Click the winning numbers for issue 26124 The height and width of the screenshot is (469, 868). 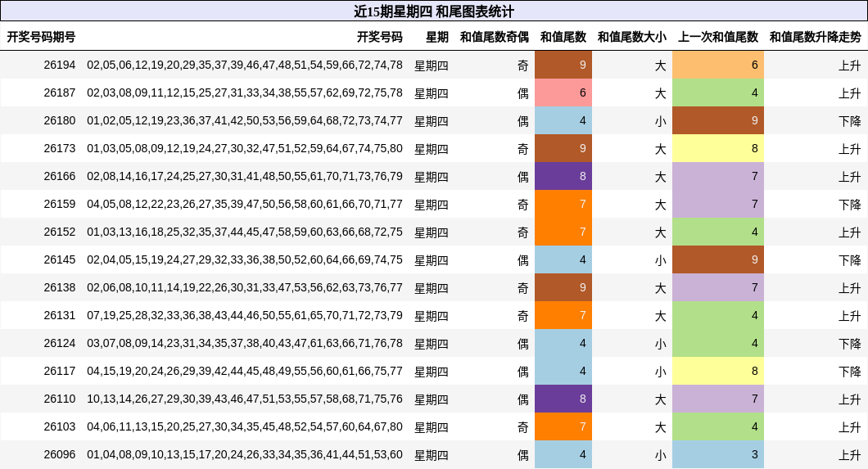[245, 344]
